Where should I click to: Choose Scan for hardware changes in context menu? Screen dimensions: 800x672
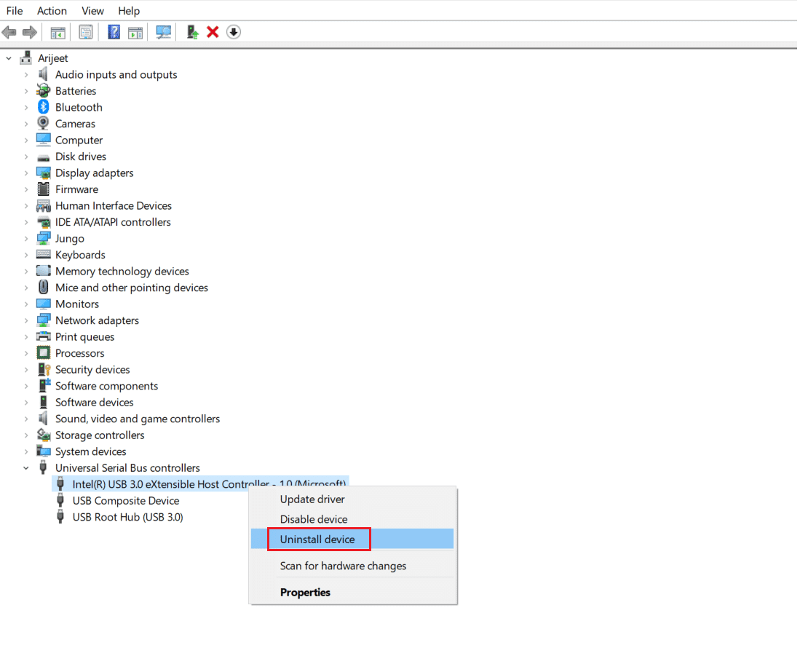343,566
